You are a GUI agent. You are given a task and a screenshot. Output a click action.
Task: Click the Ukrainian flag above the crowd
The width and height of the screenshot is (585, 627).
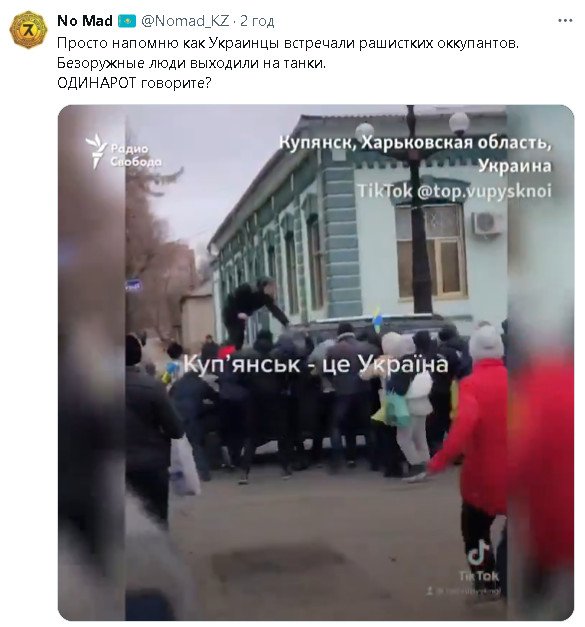tap(377, 319)
